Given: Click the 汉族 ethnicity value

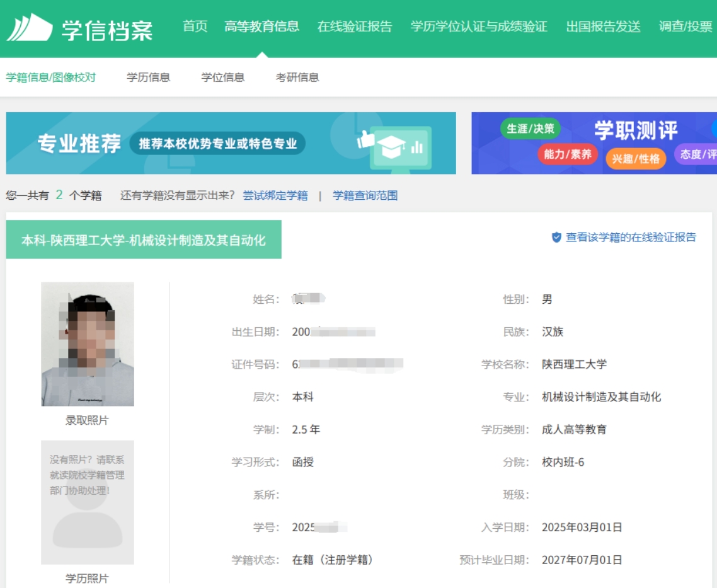Looking at the screenshot, I should (x=553, y=331).
